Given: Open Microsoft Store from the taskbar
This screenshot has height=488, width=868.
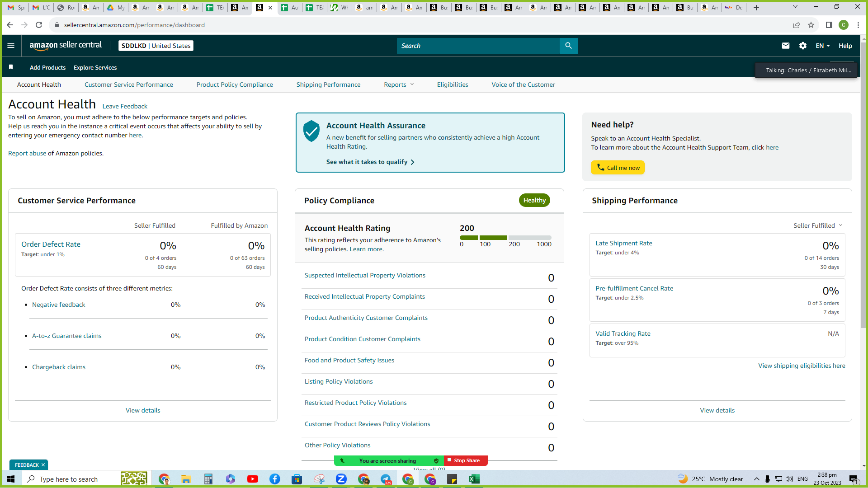Looking at the screenshot, I should point(297,479).
